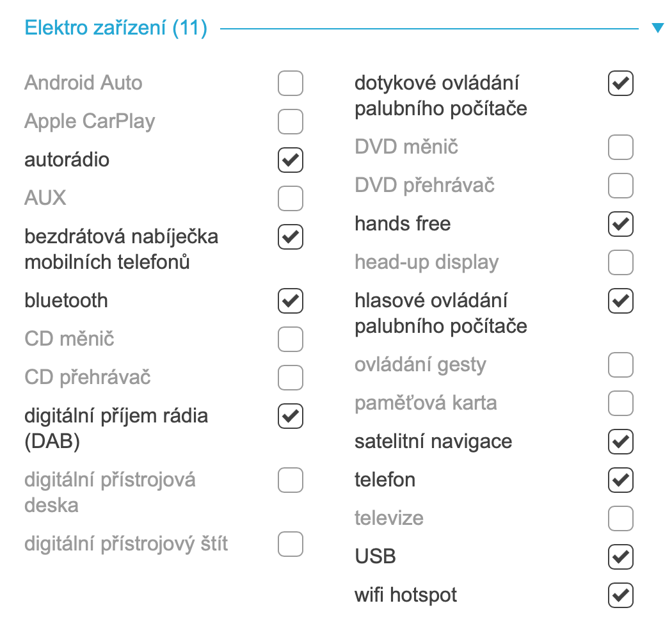
Task: Enable the Android Auto checkbox
Action: tap(291, 83)
